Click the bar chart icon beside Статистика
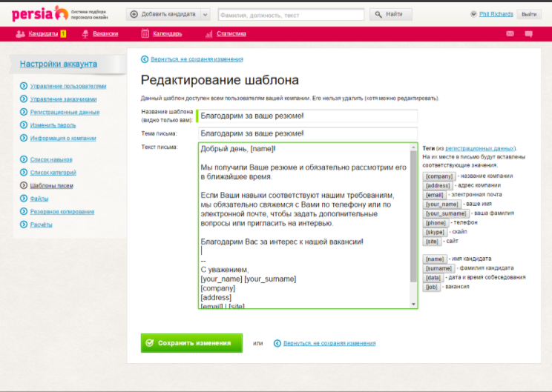This screenshot has width=552, height=392. pyautogui.click(x=208, y=34)
